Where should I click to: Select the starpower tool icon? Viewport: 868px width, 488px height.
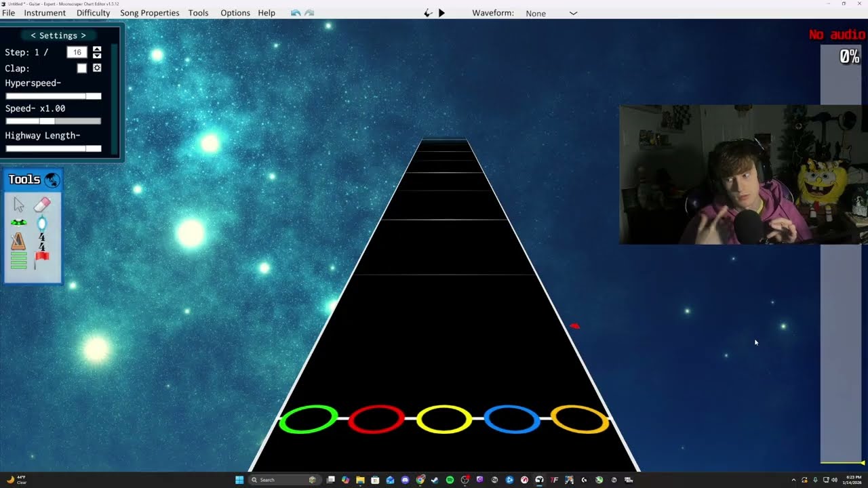pyautogui.click(x=42, y=223)
